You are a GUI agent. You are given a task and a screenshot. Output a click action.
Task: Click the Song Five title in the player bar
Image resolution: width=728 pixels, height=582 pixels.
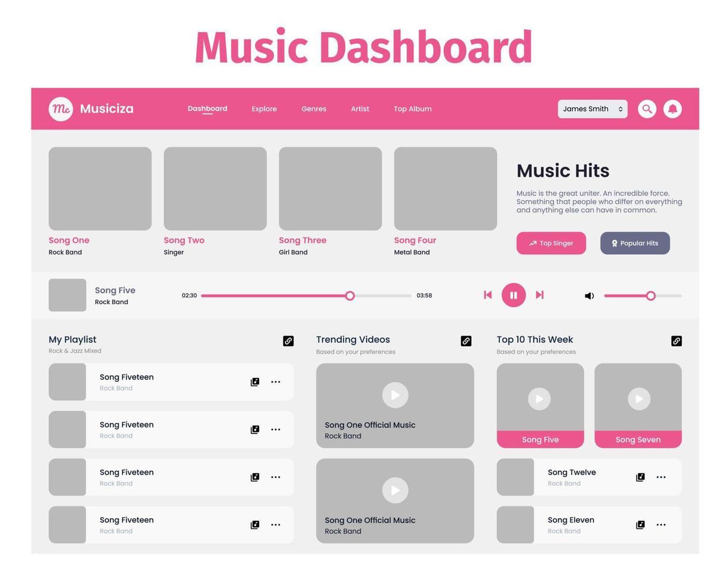115,290
